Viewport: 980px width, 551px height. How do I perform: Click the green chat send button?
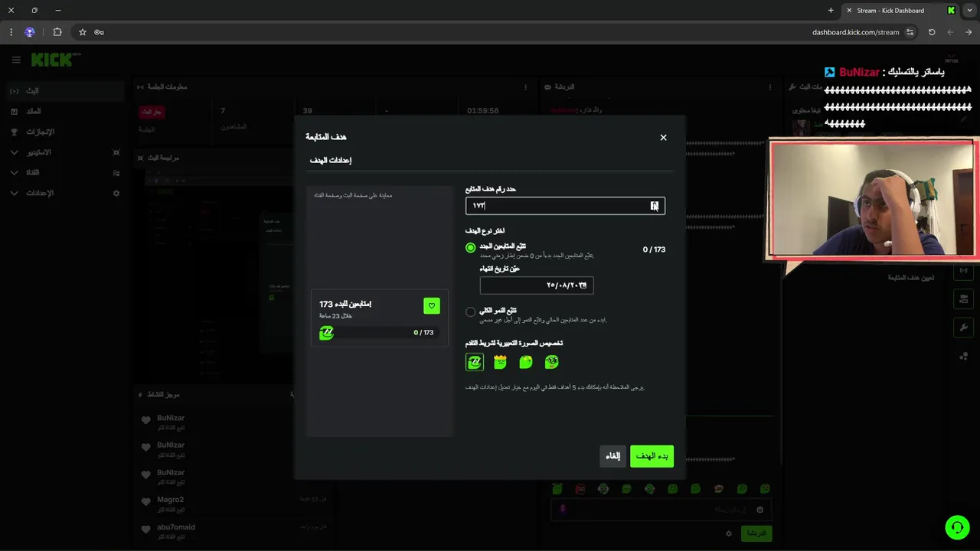(756, 533)
